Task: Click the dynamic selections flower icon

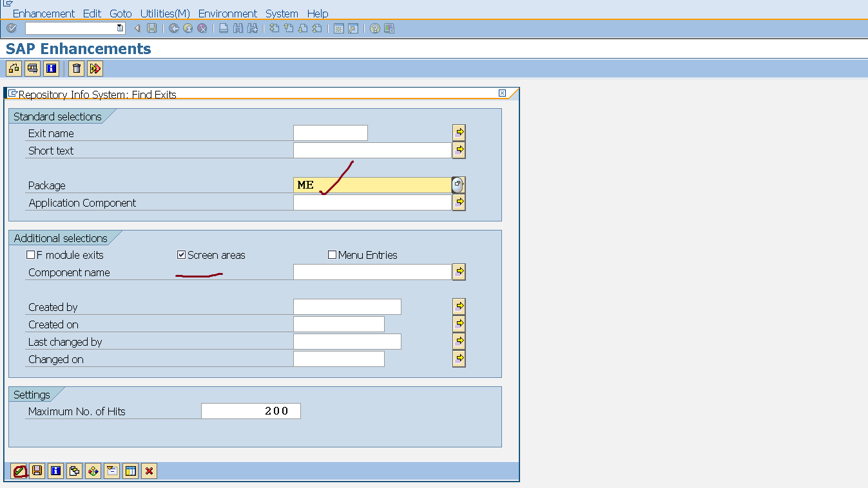Action: click(93, 471)
